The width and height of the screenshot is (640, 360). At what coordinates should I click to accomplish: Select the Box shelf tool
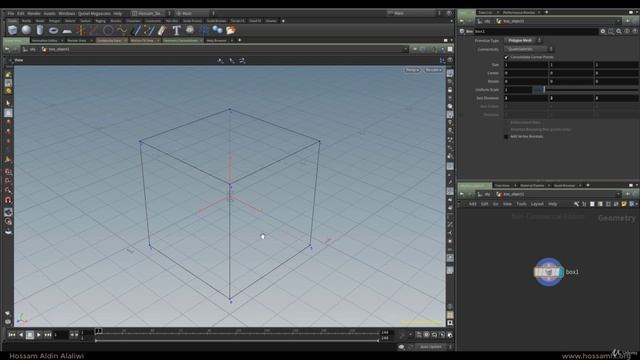(x=13, y=30)
